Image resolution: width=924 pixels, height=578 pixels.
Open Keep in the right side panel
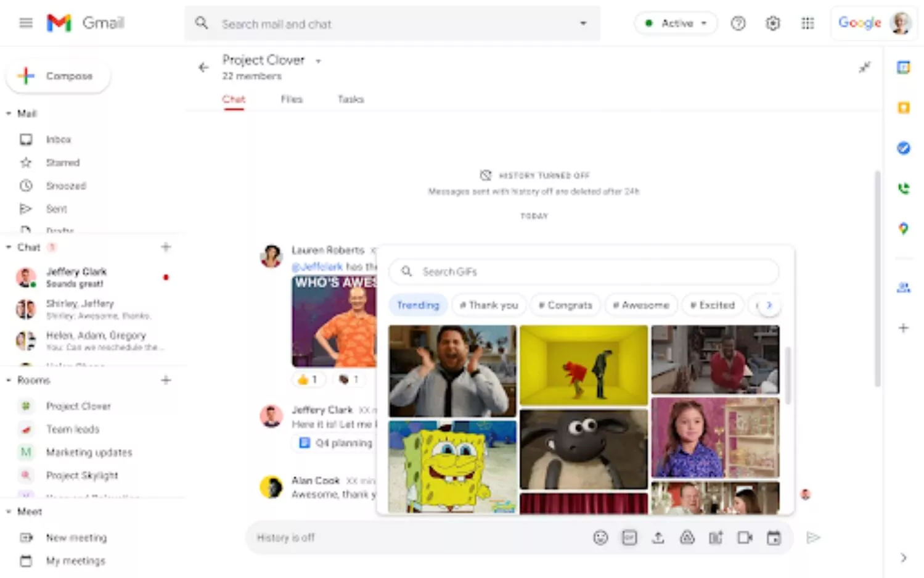point(904,108)
